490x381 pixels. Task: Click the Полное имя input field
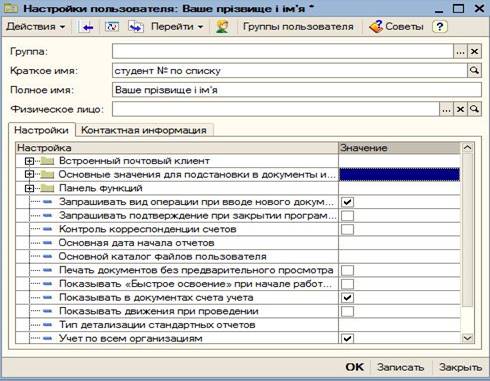[x=297, y=90]
